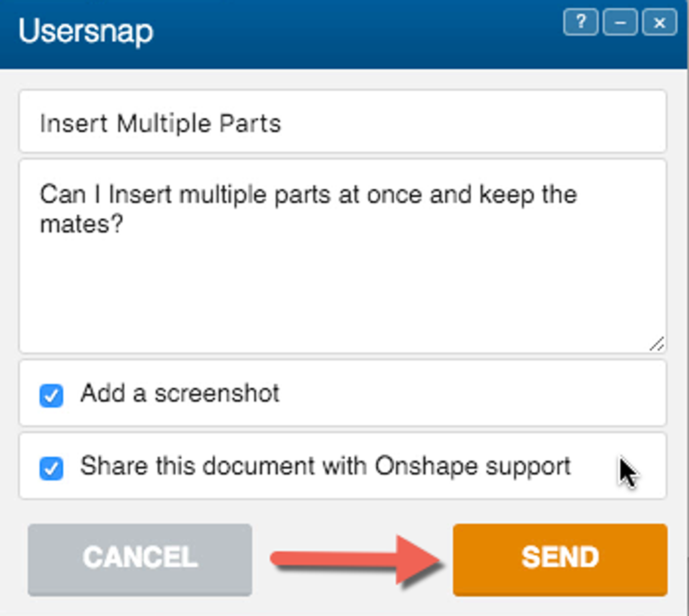This screenshot has width=689, height=616.
Task: Open Usersnap help with question mark icon
Action: pyautogui.click(x=580, y=22)
